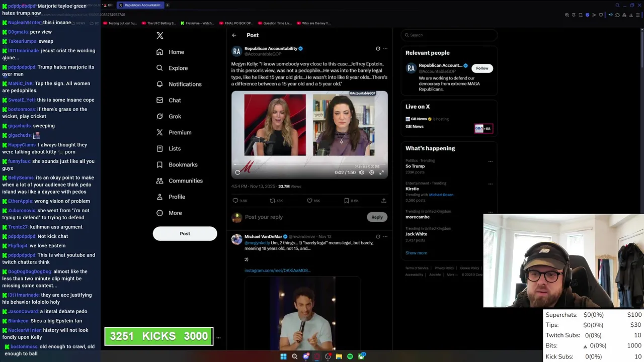Click the repost icon with 13K
The width and height of the screenshot is (644, 362).
272,201
